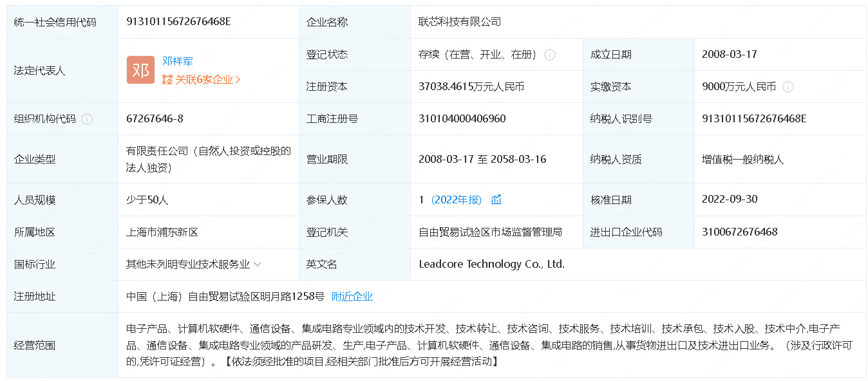Click the info icon beside 存续（在营、开业、在册）

[549, 55]
